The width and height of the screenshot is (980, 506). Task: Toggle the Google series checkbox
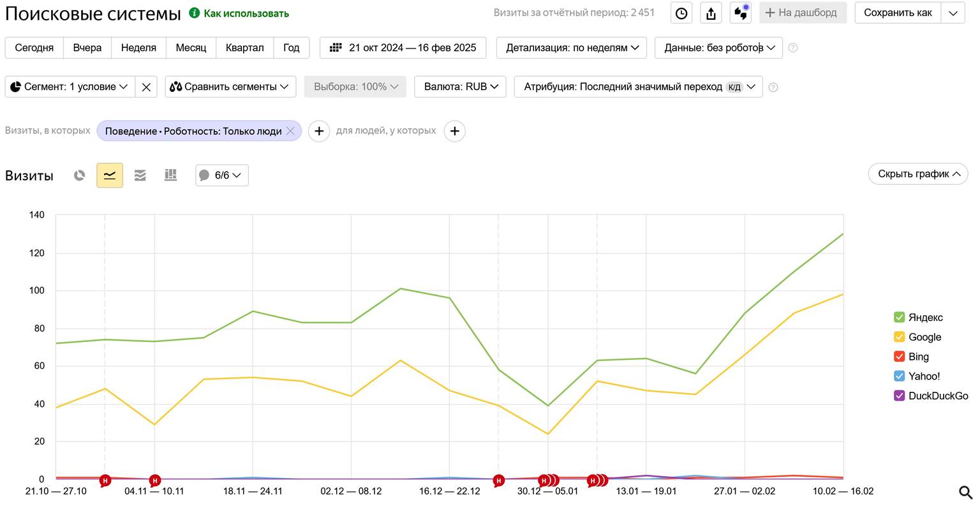point(899,337)
